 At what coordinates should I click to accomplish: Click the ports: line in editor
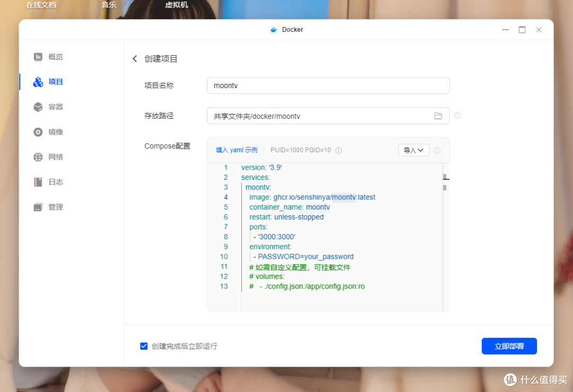point(258,227)
